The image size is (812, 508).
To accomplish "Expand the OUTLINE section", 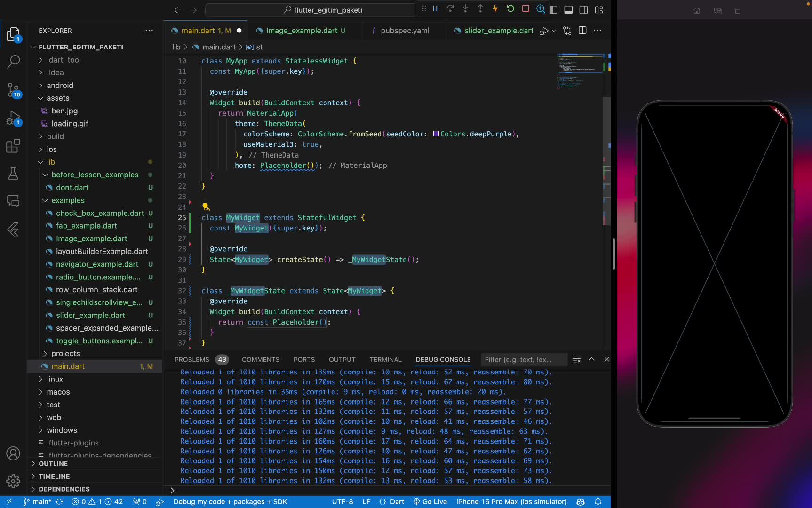I will pyautogui.click(x=53, y=464).
